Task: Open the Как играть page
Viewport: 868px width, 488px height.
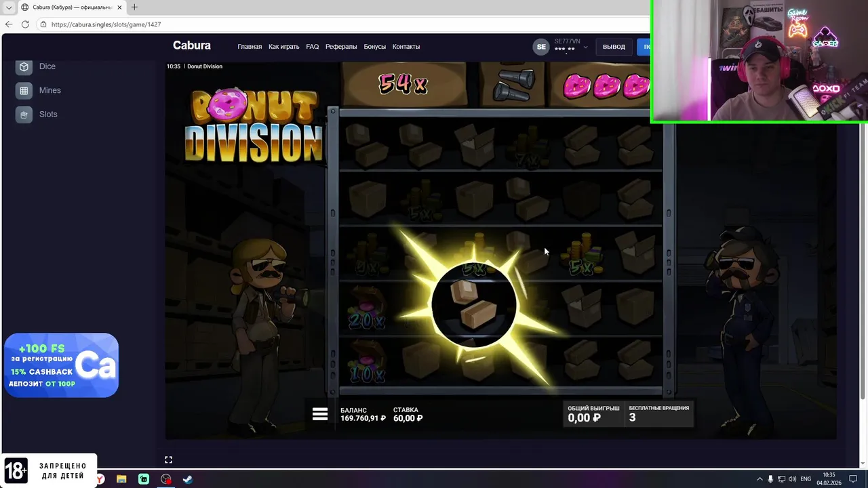Action: [283, 47]
